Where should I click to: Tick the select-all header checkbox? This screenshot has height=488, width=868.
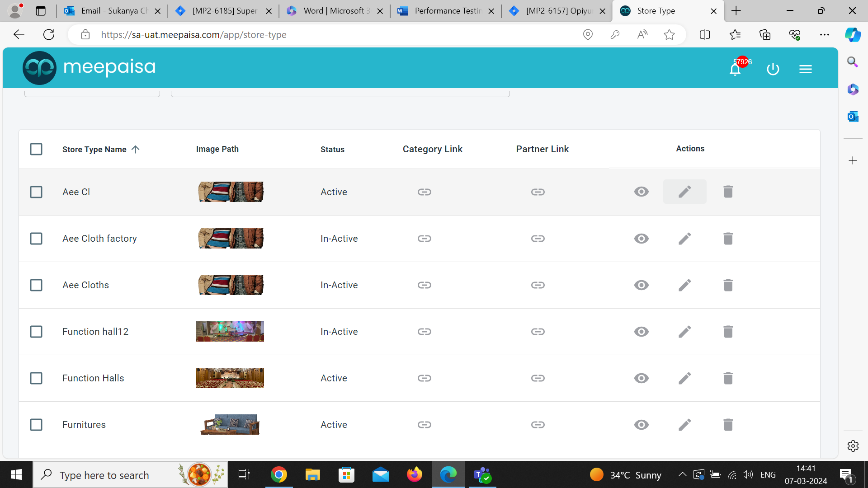[36, 149]
